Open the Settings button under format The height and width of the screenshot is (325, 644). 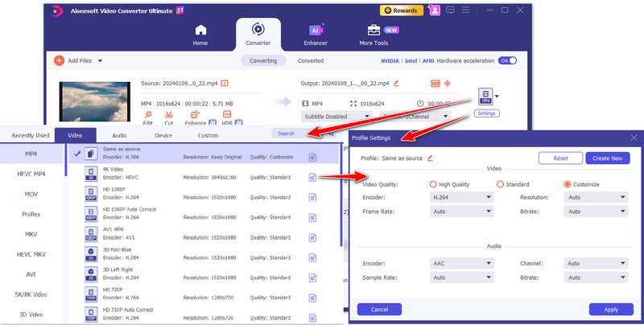[487, 113]
